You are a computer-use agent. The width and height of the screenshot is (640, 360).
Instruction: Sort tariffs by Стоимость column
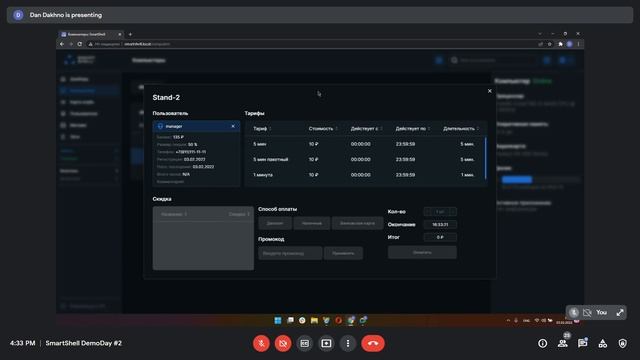[x=323, y=129]
